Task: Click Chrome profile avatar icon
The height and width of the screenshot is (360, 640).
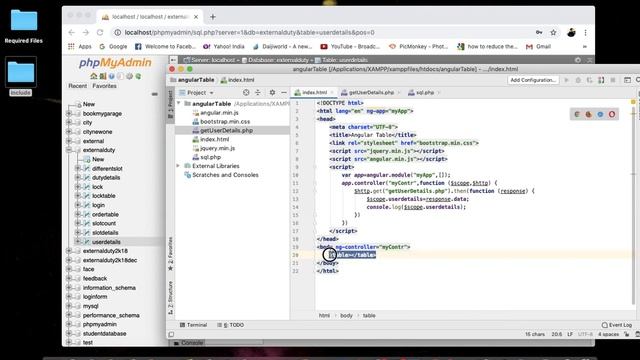Action: coord(571,32)
